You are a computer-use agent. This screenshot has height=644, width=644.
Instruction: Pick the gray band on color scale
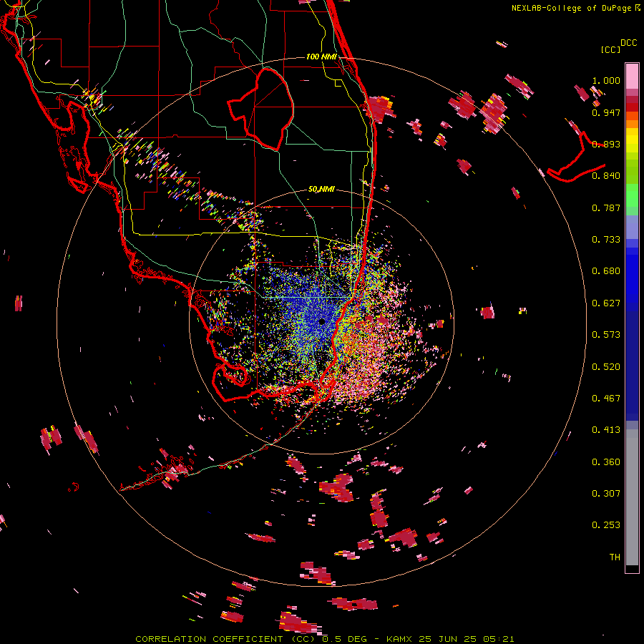[x=632, y=497]
